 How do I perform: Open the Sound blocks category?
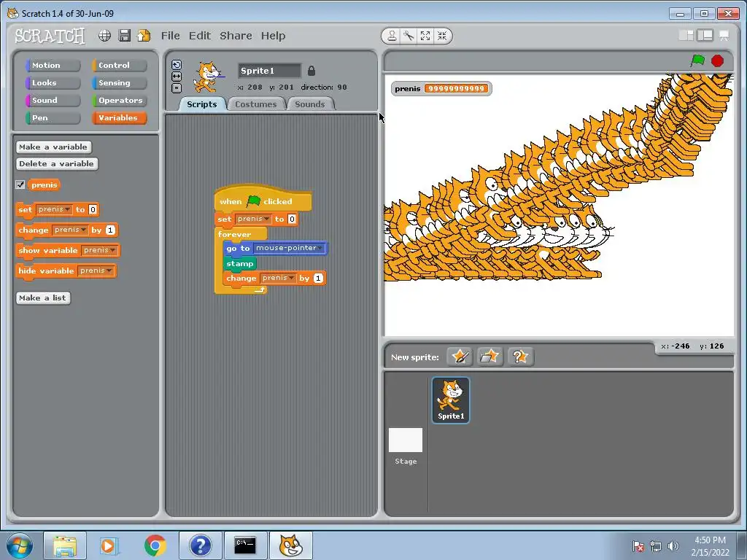click(53, 101)
